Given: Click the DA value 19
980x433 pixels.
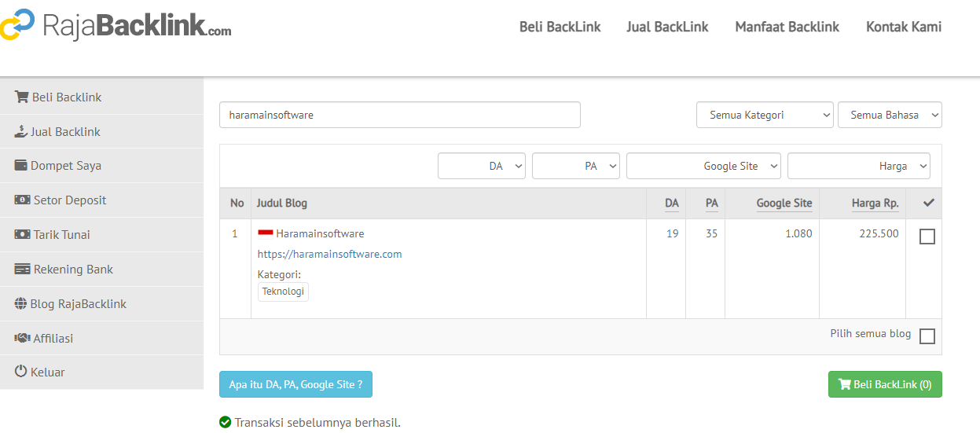Looking at the screenshot, I should 673,233.
